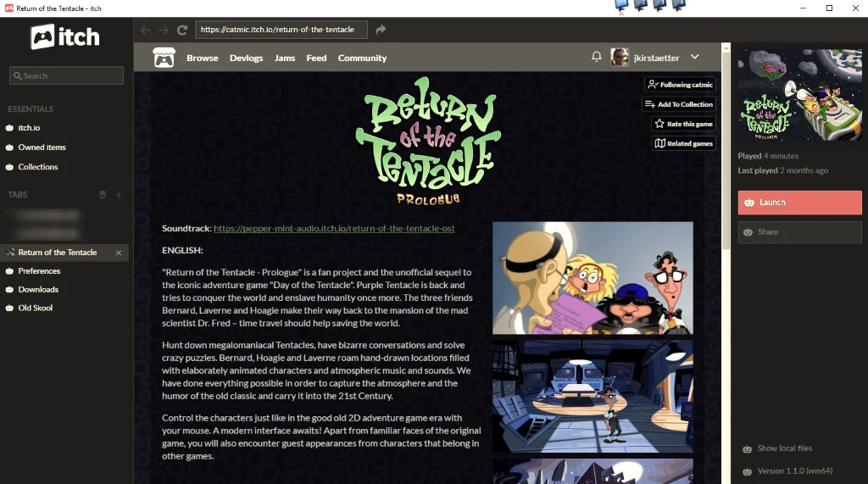Click the jkirstaetter avatar image

(620, 57)
